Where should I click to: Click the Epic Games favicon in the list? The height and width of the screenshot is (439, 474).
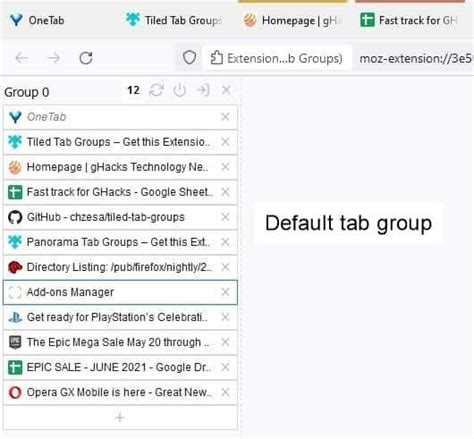coord(15,342)
